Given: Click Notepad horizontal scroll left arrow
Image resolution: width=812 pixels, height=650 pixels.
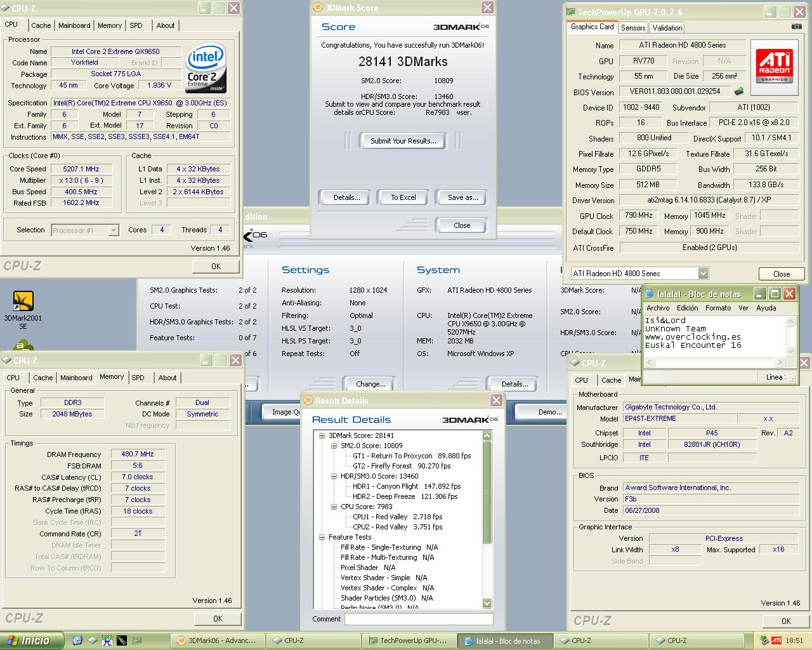Looking at the screenshot, I should click(650, 363).
